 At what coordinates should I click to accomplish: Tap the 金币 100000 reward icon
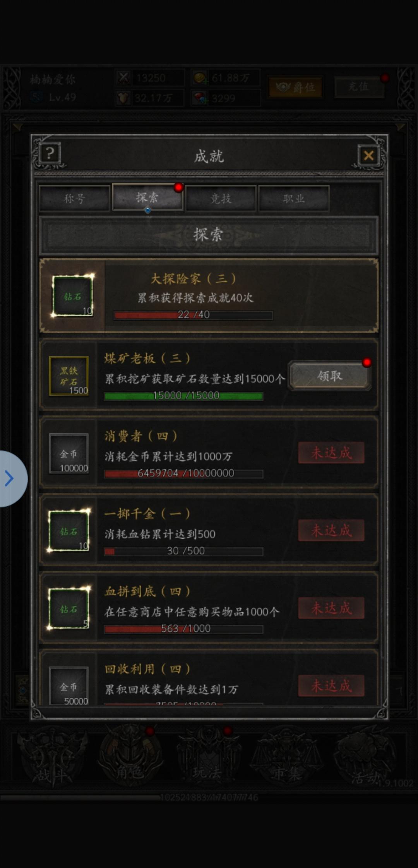click(69, 453)
